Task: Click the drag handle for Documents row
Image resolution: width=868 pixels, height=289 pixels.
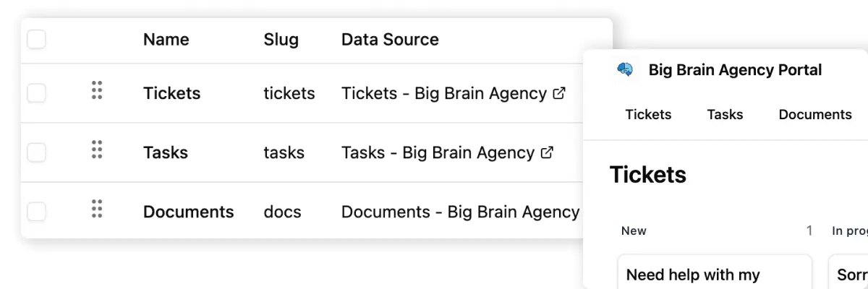Action: tap(97, 209)
